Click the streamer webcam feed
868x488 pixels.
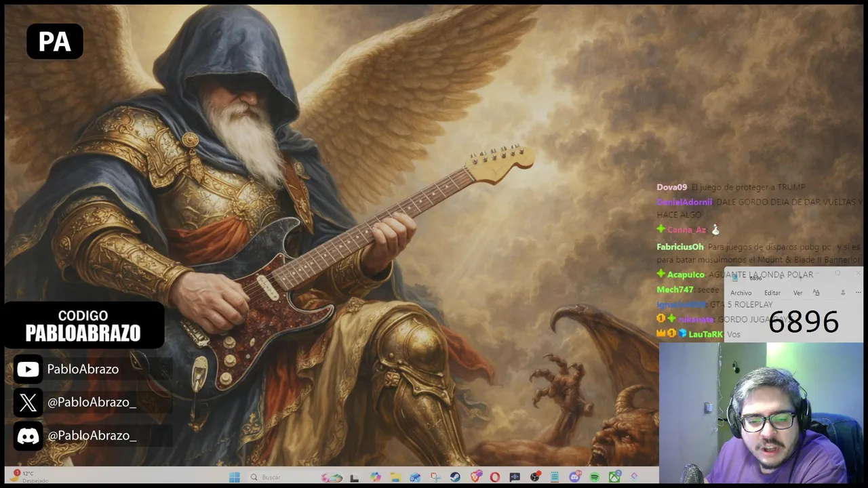(761, 413)
